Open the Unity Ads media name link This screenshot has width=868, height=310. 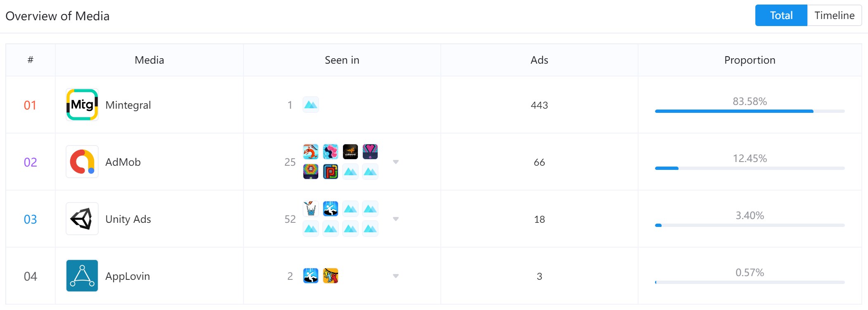[x=128, y=219]
